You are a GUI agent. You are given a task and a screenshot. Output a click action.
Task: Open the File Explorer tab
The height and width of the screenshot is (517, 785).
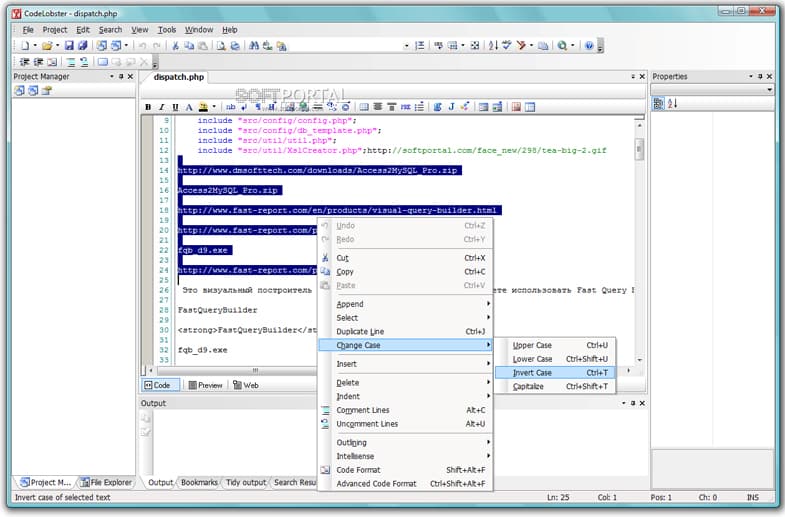tap(107, 482)
